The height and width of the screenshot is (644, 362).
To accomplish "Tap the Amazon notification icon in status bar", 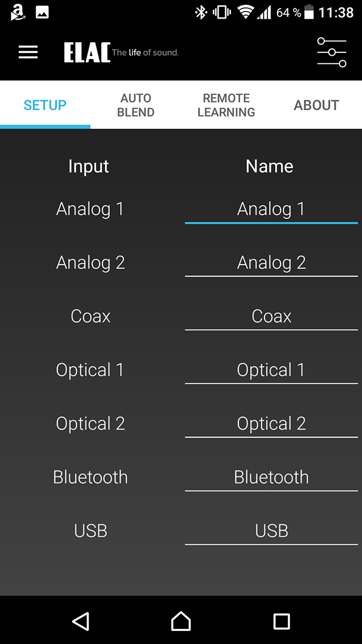I will [x=18, y=12].
